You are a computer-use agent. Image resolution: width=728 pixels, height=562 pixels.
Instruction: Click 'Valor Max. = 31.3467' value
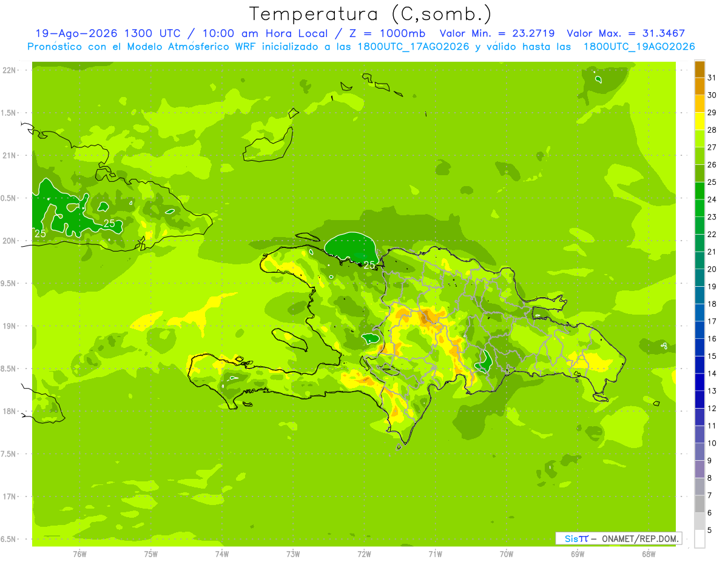[626, 33]
